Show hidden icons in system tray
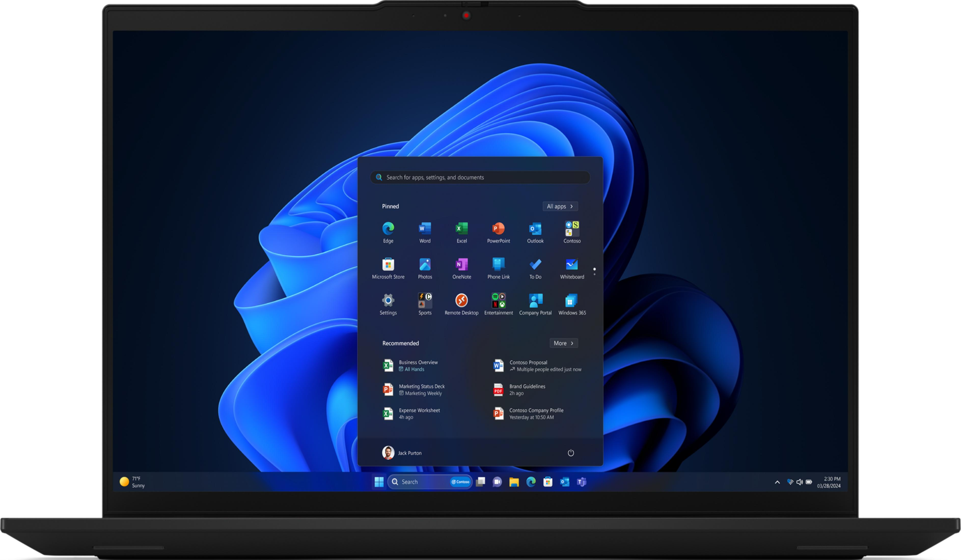The height and width of the screenshot is (560, 961). [x=777, y=482]
